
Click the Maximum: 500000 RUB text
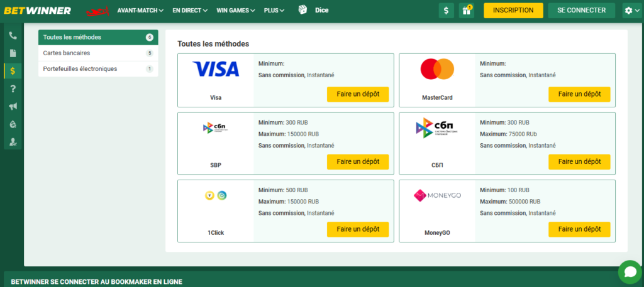[510, 202]
